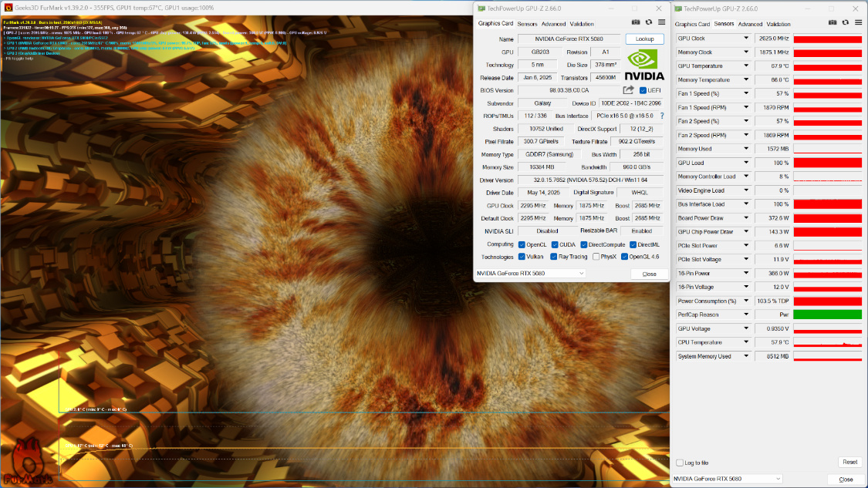Toggle the OpenCL checkbox
The image size is (868, 488).
[x=522, y=244]
